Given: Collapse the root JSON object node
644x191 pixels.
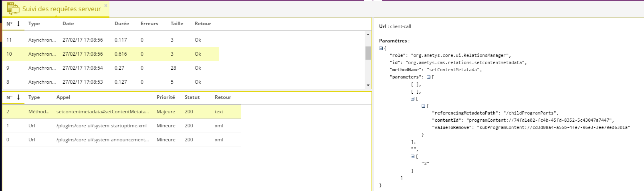Looking at the screenshot, I should [381, 48].
